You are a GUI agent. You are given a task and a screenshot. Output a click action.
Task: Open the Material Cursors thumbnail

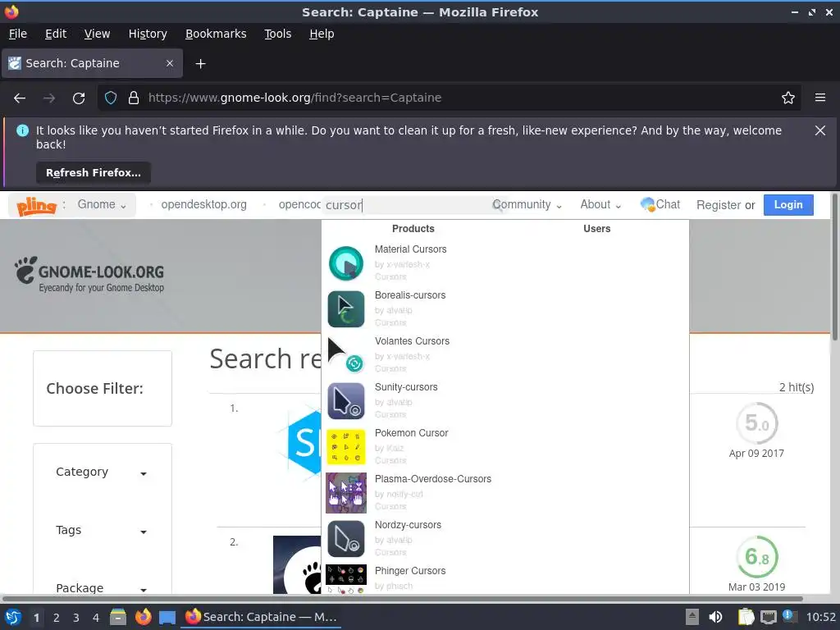click(346, 263)
